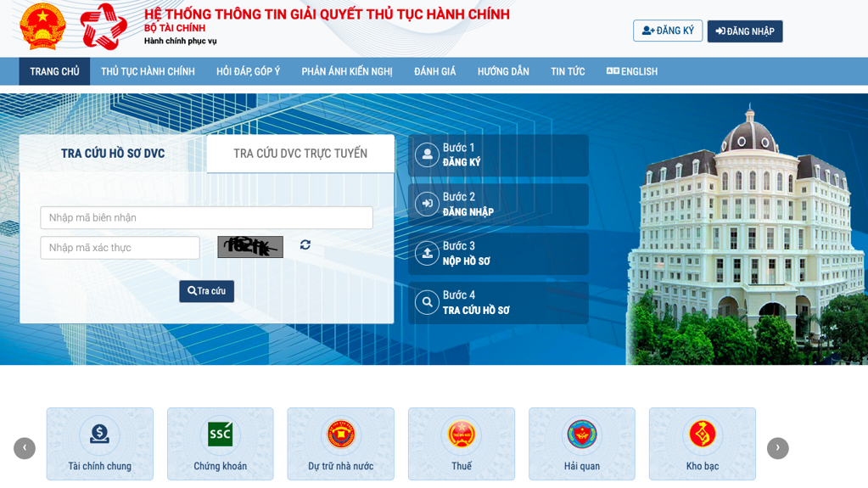Open the Tài chính chung category icon
Viewport: 868px width, 488px height.
coord(99,434)
